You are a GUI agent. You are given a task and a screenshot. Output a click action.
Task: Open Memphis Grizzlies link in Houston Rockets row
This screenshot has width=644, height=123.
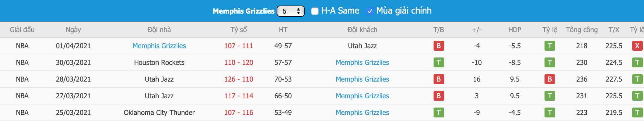pyautogui.click(x=362, y=62)
